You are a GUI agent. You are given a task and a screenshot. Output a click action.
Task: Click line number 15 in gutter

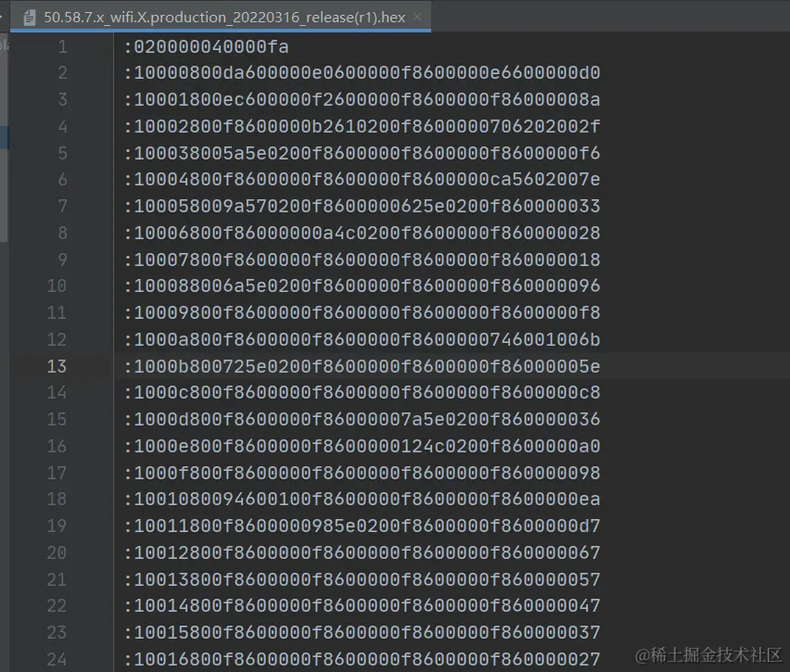tap(57, 419)
